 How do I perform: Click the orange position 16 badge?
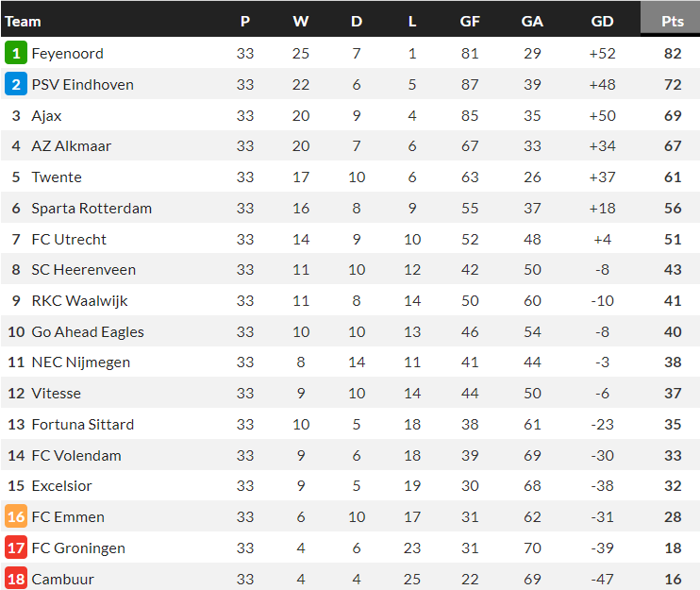point(16,517)
